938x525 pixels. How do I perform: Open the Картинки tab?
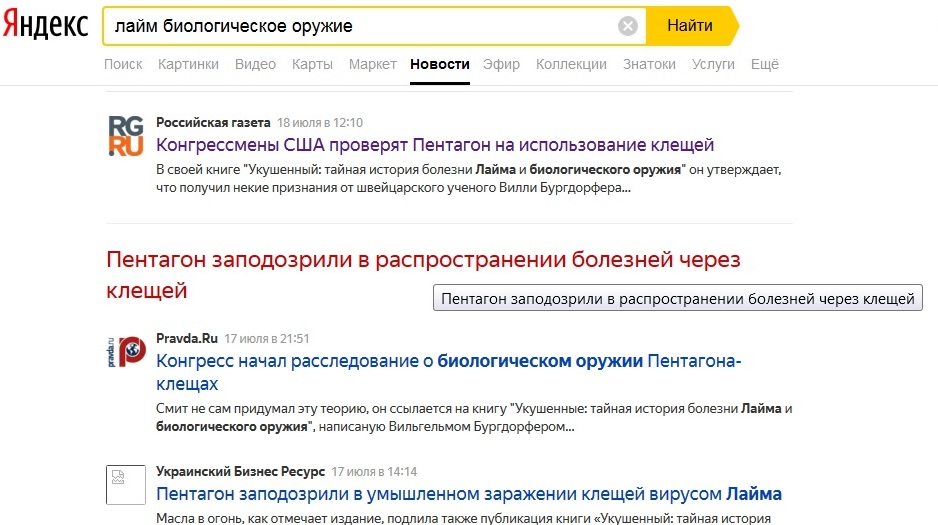(x=188, y=64)
